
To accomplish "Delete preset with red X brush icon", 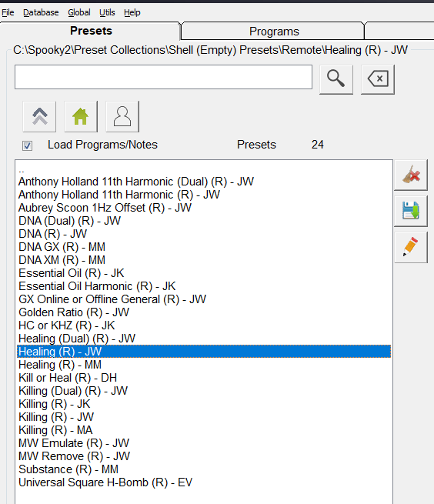I will (411, 175).
